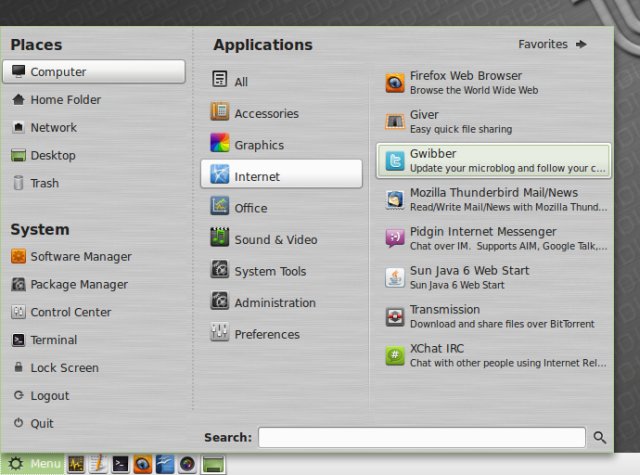Open the Home Folder place

[65, 100]
